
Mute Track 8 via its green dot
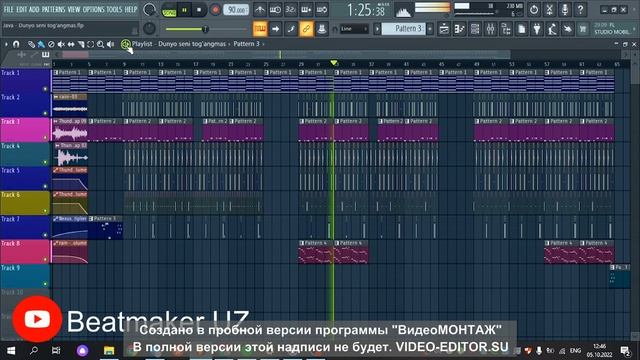pyautogui.click(x=45, y=260)
